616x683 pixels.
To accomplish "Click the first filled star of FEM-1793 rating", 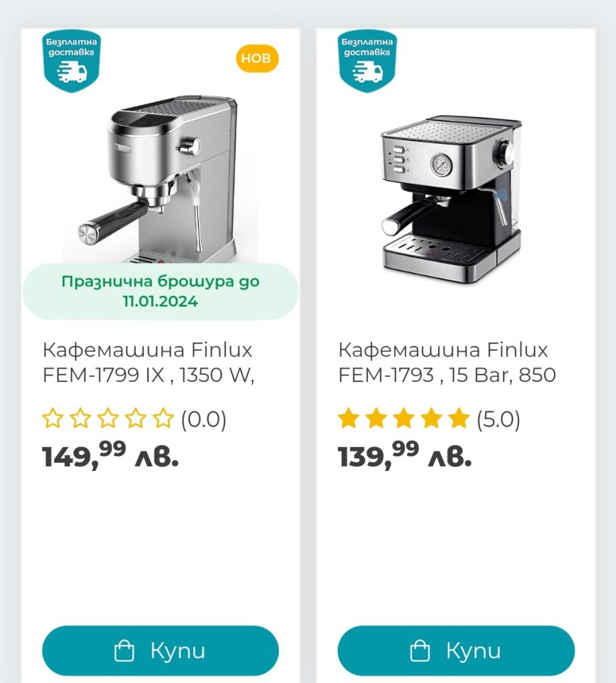I will [348, 418].
